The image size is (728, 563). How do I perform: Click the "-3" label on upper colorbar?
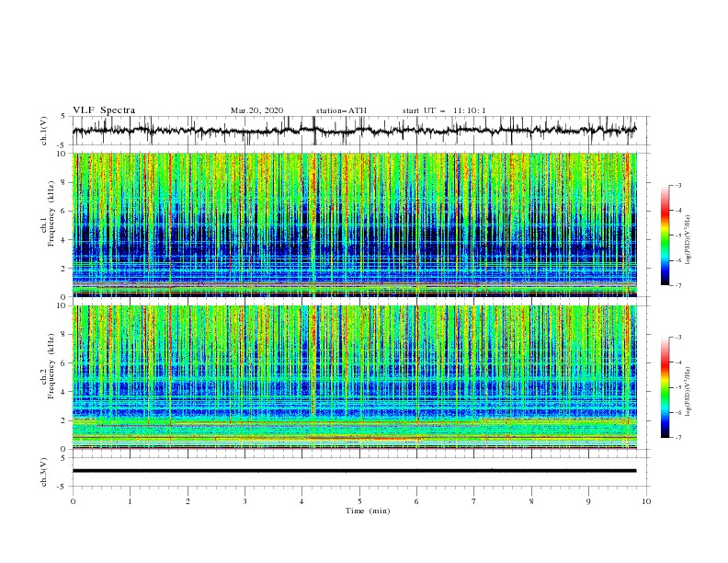(x=678, y=185)
